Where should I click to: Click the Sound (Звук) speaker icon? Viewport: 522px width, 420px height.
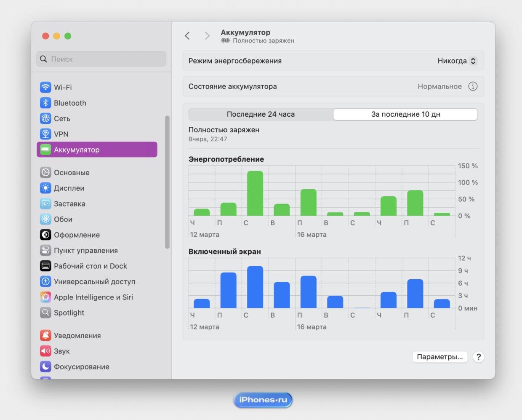pyautogui.click(x=45, y=351)
